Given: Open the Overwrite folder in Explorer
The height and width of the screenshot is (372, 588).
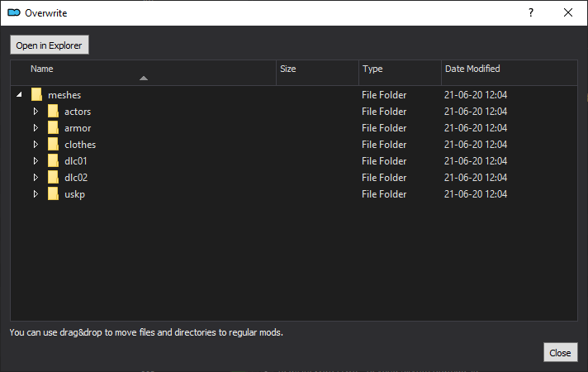Looking at the screenshot, I should pyautogui.click(x=49, y=45).
